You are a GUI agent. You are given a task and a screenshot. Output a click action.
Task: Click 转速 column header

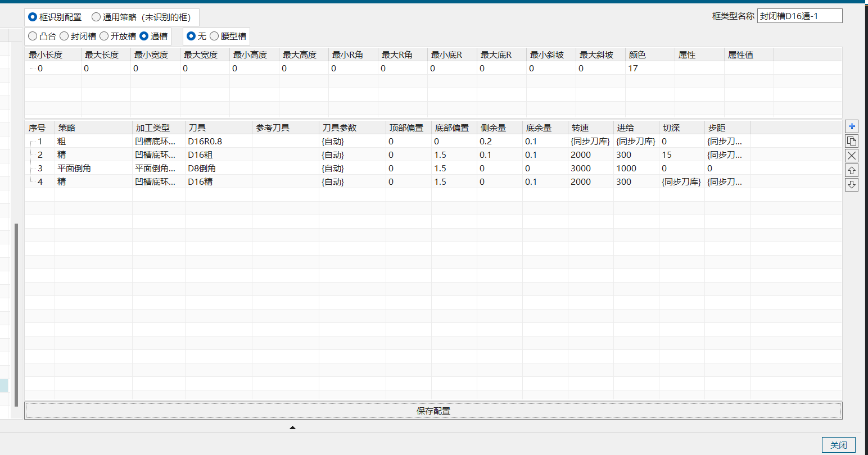point(591,128)
